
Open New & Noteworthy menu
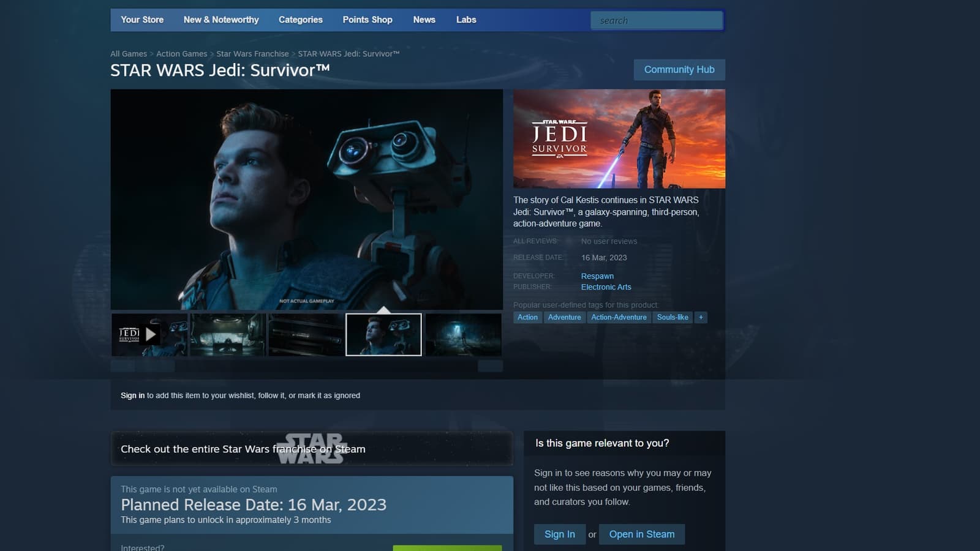(x=221, y=20)
